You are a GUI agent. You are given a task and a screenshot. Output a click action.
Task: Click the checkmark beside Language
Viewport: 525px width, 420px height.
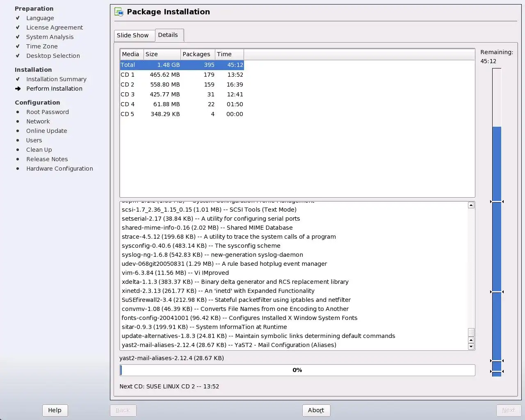18,18
